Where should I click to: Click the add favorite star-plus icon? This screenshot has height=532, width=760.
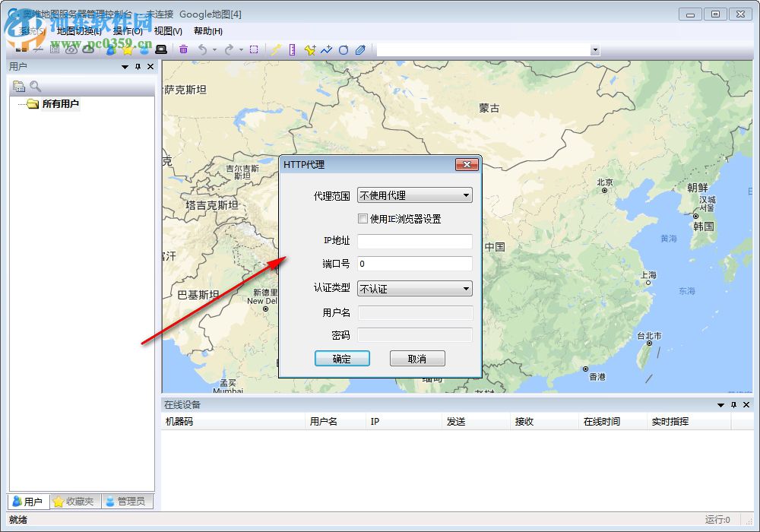tap(309, 49)
